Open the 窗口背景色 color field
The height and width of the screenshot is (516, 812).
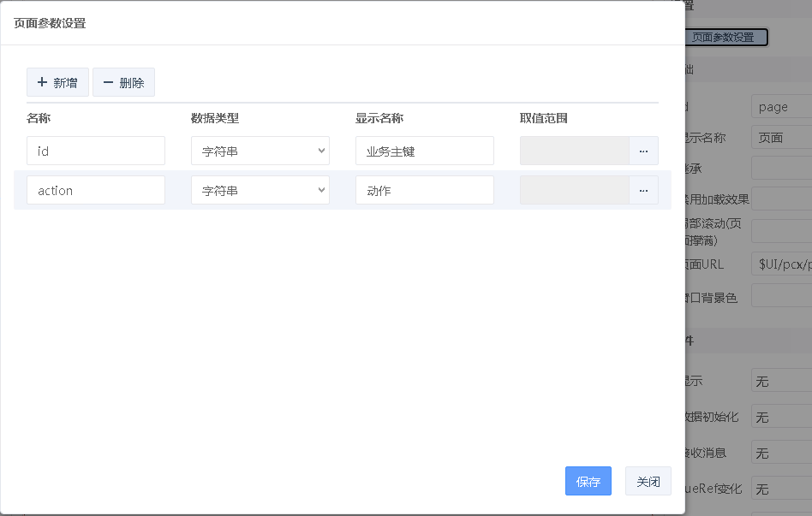tap(781, 296)
